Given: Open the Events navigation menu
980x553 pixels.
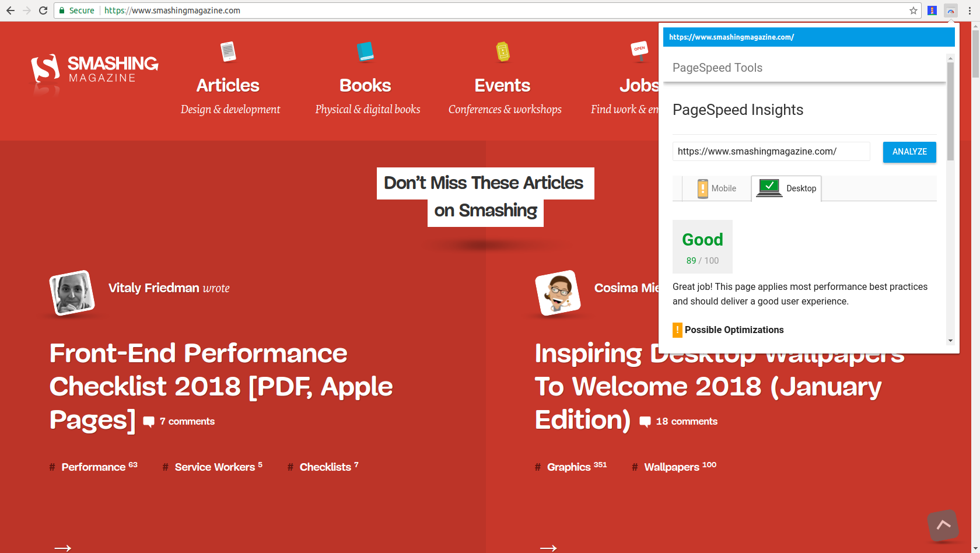Looking at the screenshot, I should click(502, 85).
